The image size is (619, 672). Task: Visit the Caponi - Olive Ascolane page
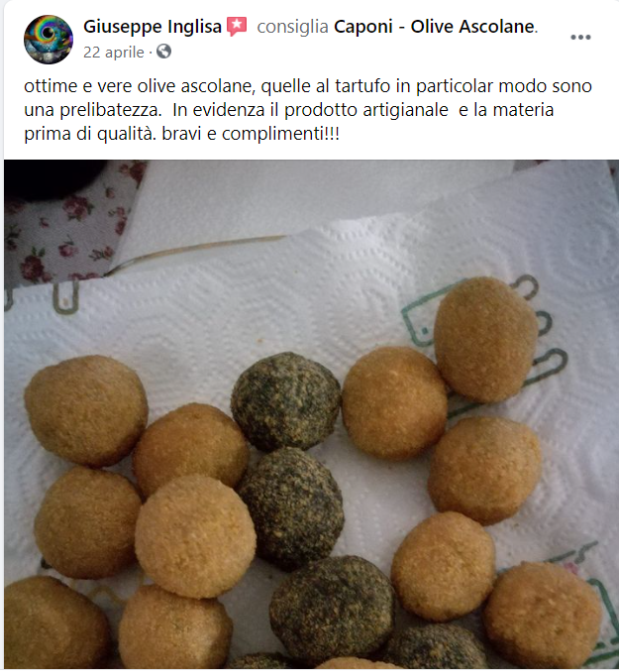(434, 27)
